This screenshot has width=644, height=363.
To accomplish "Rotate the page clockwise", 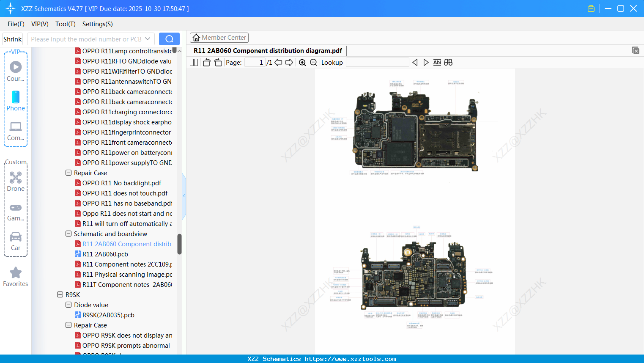I will pos(218,63).
